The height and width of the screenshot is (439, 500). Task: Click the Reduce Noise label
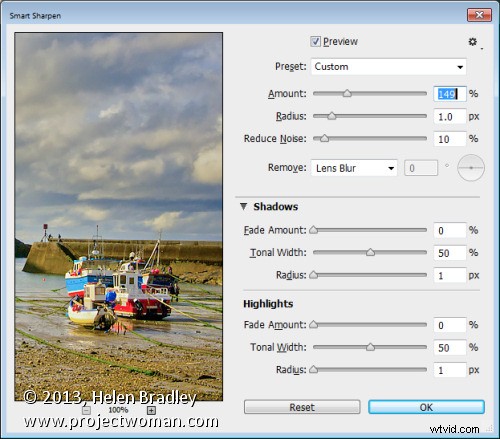point(275,139)
